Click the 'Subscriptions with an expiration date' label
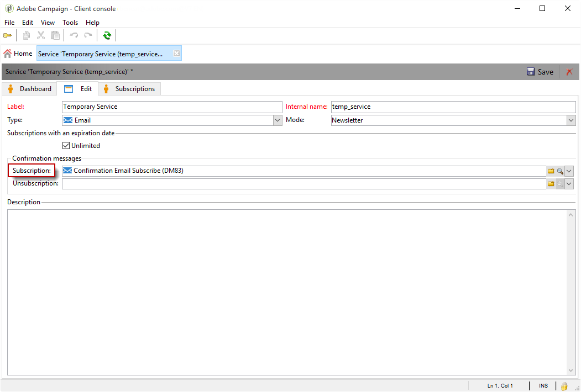581x392 pixels. click(61, 133)
